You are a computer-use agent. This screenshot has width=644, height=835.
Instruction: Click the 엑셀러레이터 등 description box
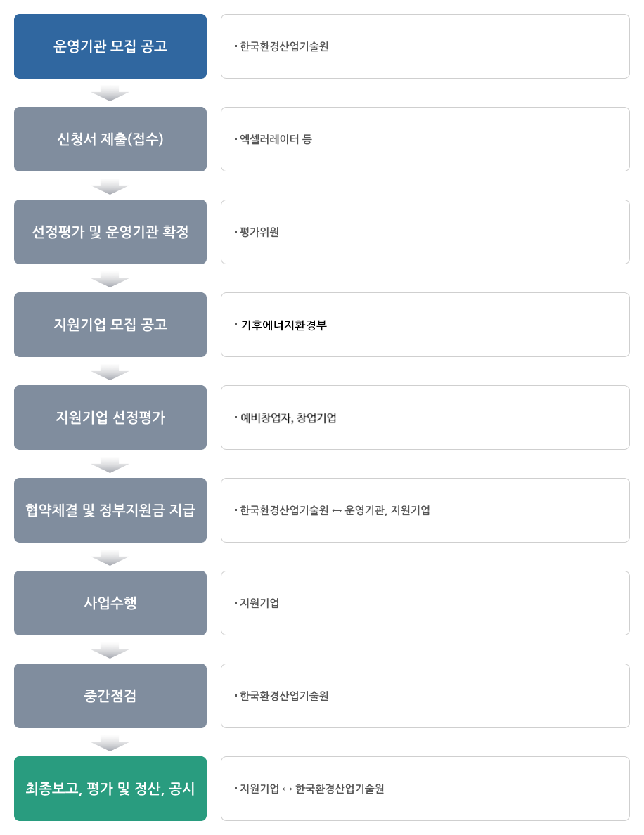tap(425, 139)
